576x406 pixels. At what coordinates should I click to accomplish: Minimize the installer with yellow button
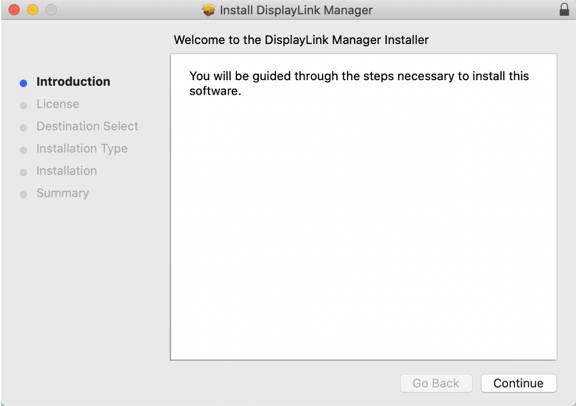click(33, 10)
